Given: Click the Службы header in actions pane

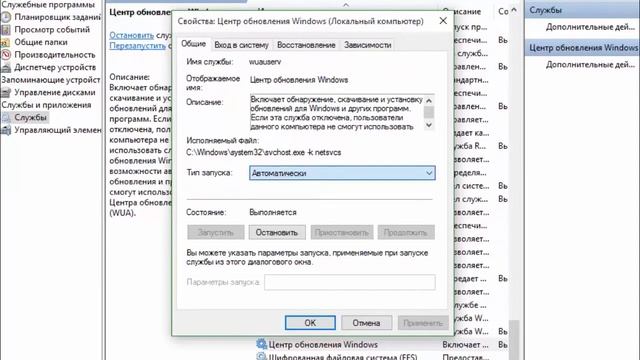Looking at the screenshot, I should [582, 10].
